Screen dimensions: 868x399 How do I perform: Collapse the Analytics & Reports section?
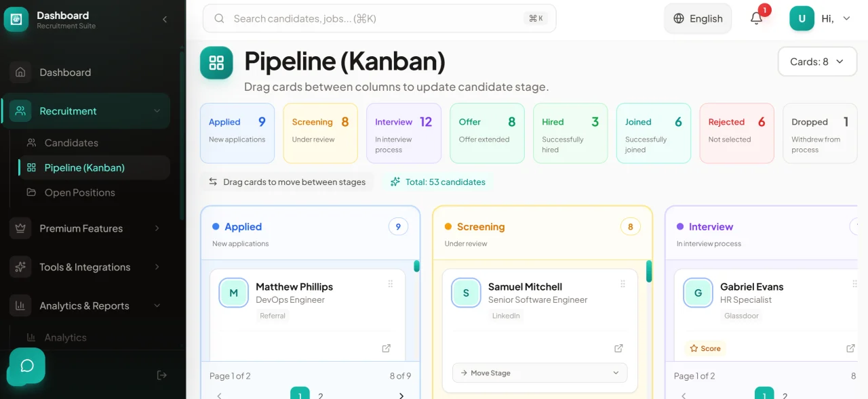tap(157, 306)
